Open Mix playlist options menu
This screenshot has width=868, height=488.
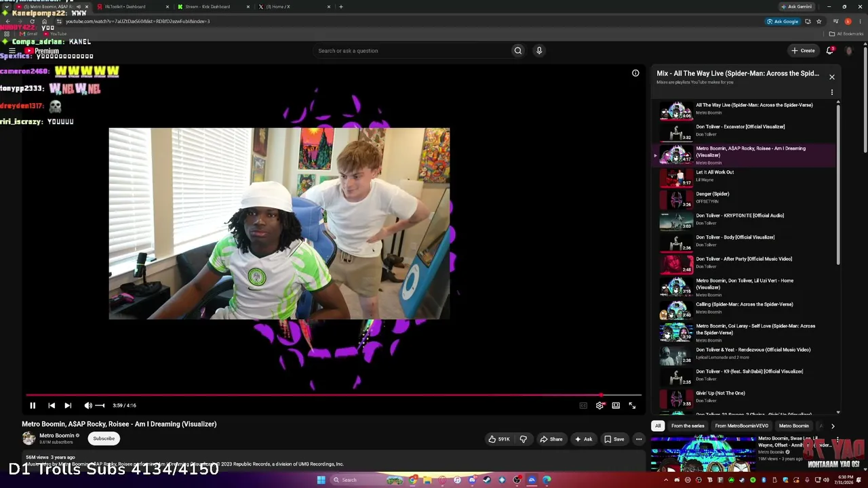[832, 92]
